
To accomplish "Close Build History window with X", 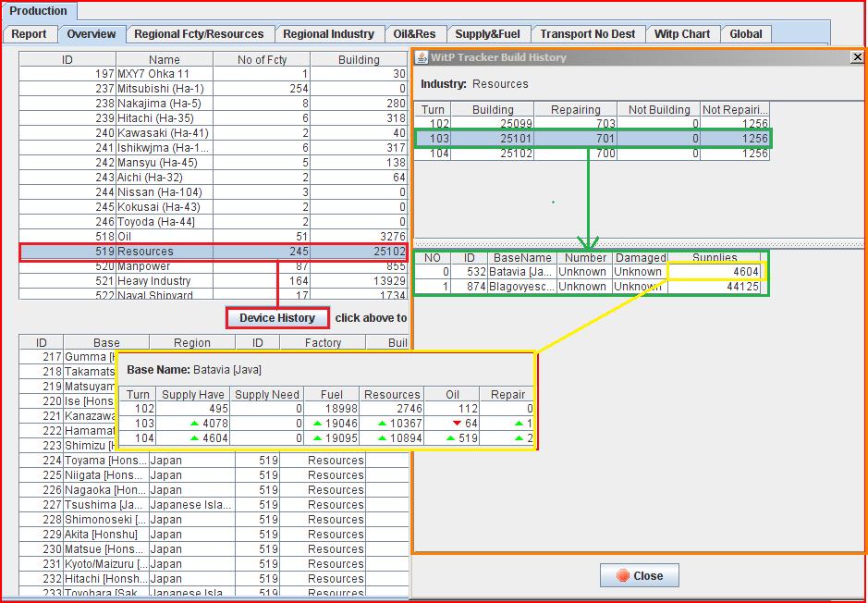I will click(857, 56).
